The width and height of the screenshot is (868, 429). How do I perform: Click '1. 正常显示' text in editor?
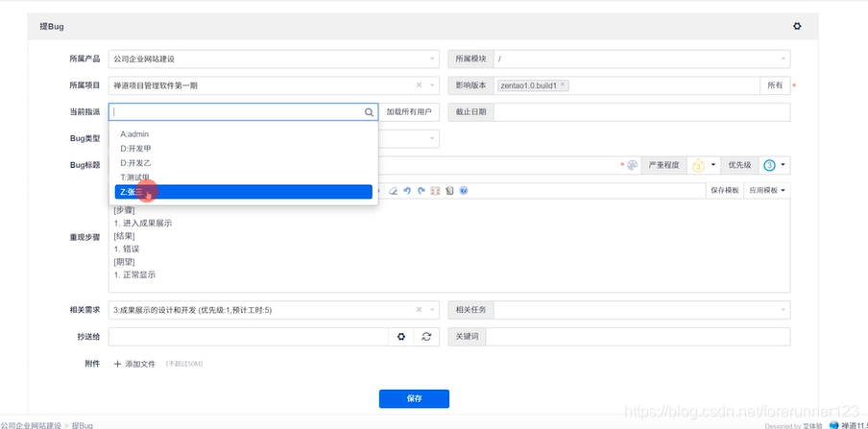[x=135, y=274]
